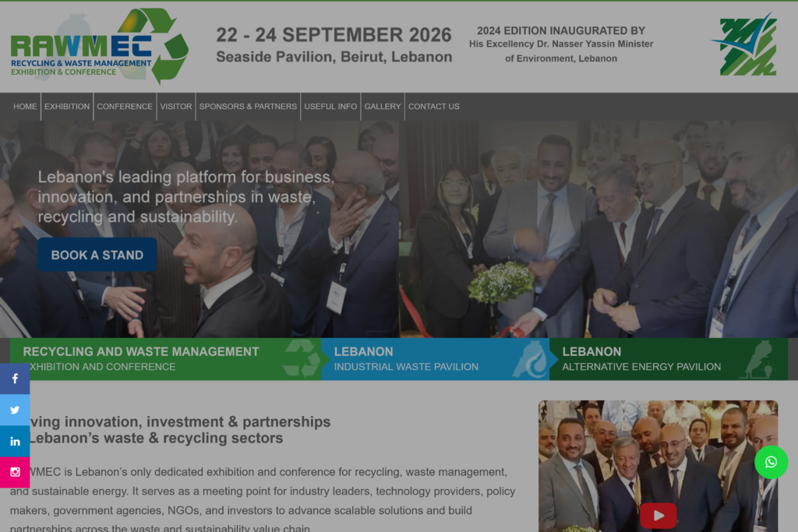Start a WhatsApp chat via green bubble
The image size is (798, 532).
771,463
